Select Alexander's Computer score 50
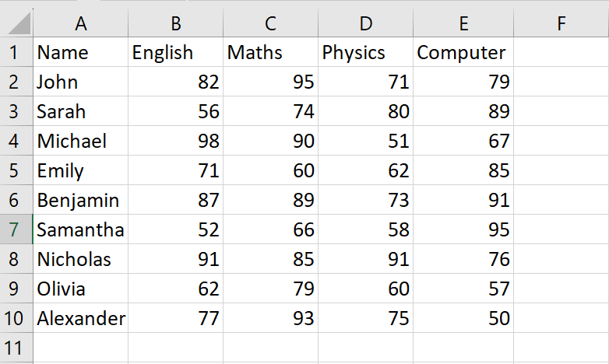Viewport: 609px width, 364px height. 463,318
